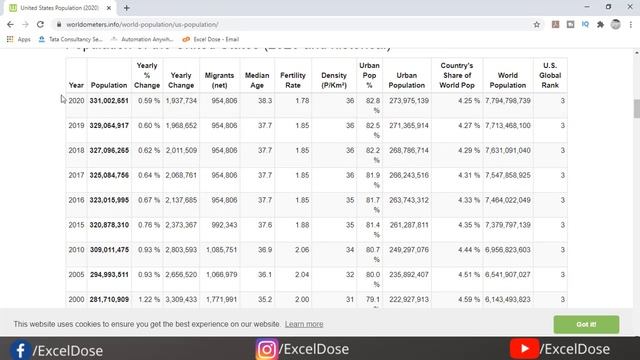
Task: Select population value 329,064,917
Action: coord(109,125)
